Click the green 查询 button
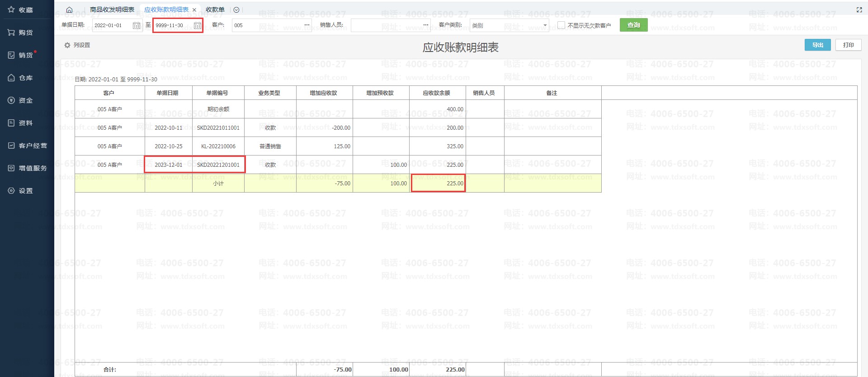The width and height of the screenshot is (868, 377). [633, 25]
